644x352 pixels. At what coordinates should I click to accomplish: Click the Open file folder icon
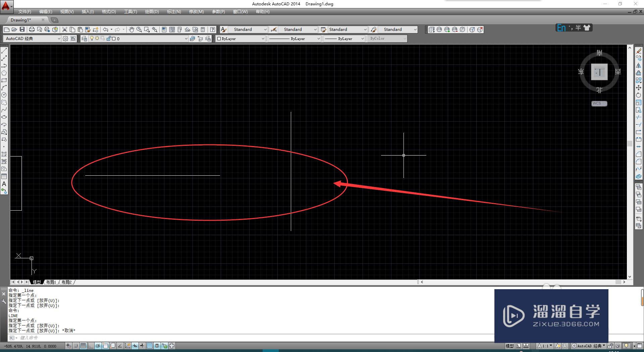click(x=14, y=30)
